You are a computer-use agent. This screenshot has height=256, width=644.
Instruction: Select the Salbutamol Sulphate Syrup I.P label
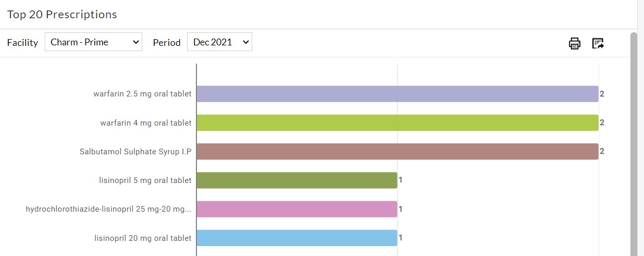(135, 152)
